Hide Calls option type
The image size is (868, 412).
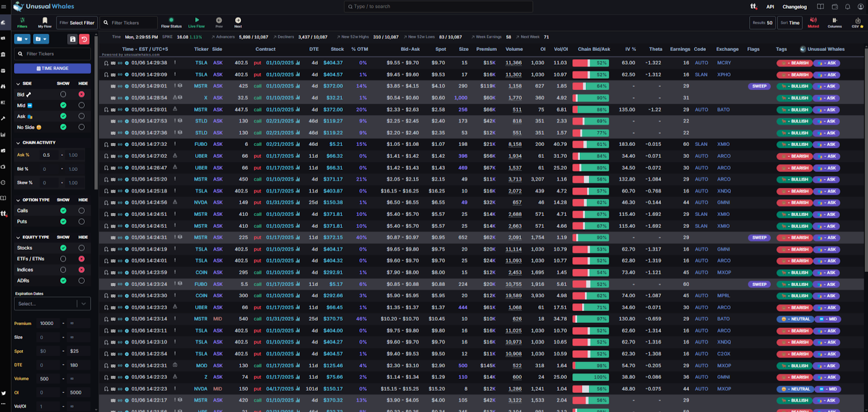point(81,211)
